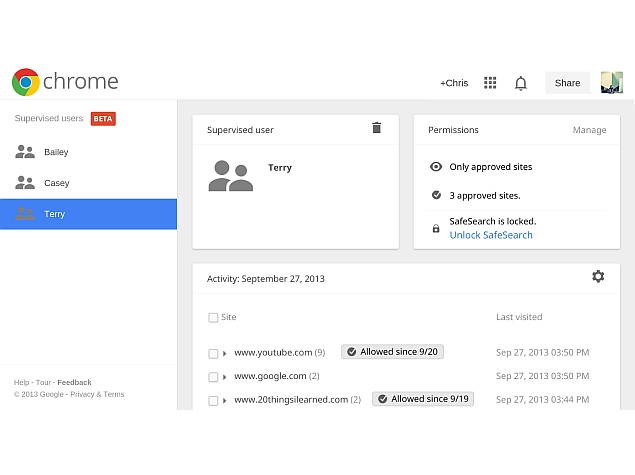Click Manage permissions link
635x475 pixels.
589,130
